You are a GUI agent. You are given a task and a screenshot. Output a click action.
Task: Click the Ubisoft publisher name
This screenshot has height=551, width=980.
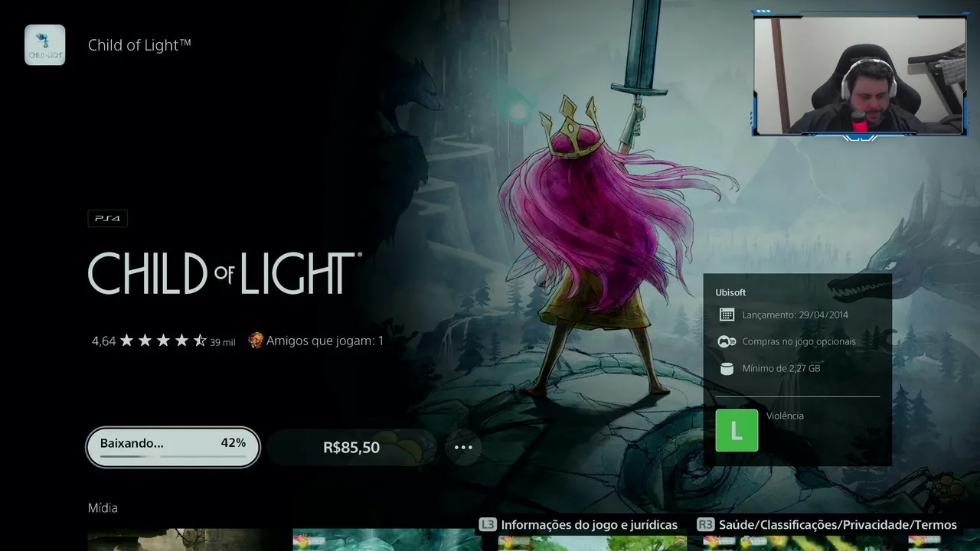tap(730, 292)
